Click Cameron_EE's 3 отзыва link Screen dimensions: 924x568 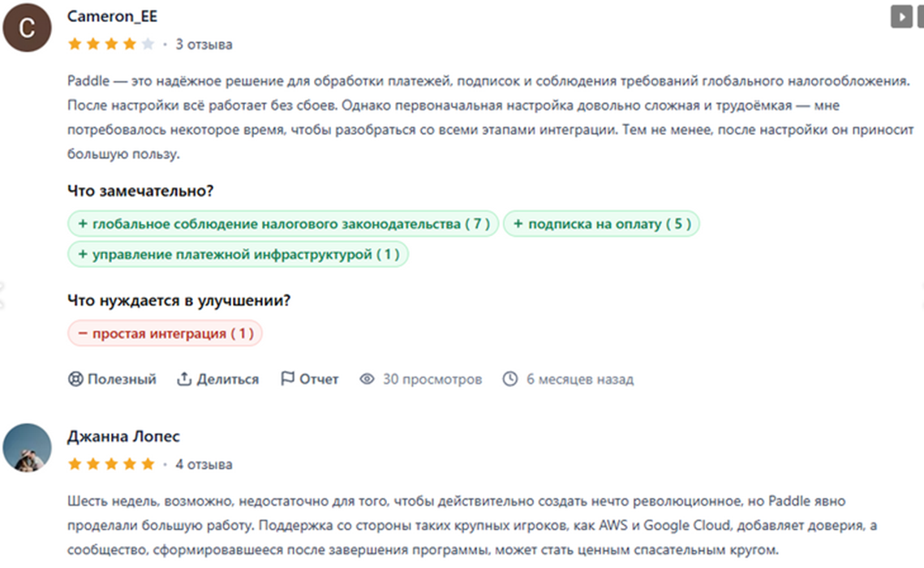(x=204, y=45)
